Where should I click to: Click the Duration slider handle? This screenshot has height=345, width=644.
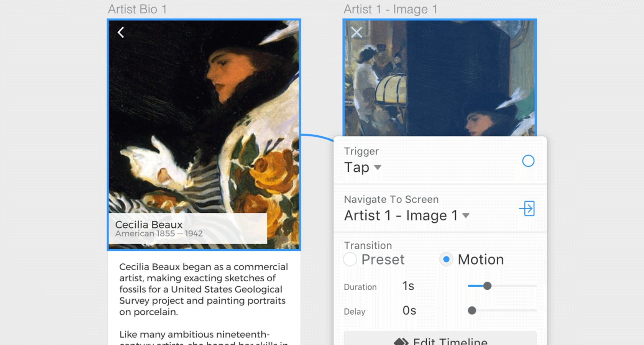[487, 286]
